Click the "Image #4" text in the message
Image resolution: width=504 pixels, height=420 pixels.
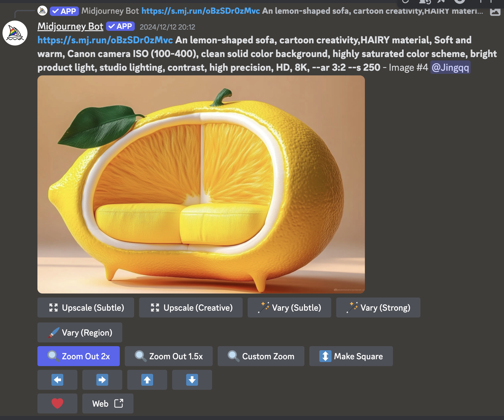pyautogui.click(x=408, y=68)
